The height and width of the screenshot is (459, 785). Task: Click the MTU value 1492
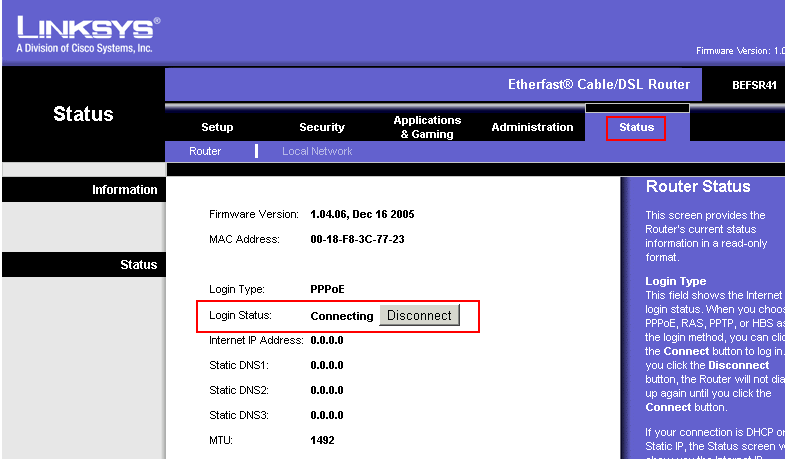click(x=322, y=440)
